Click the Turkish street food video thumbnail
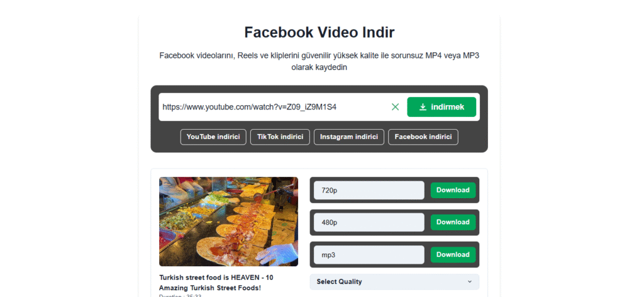644x297 pixels. pos(228,222)
